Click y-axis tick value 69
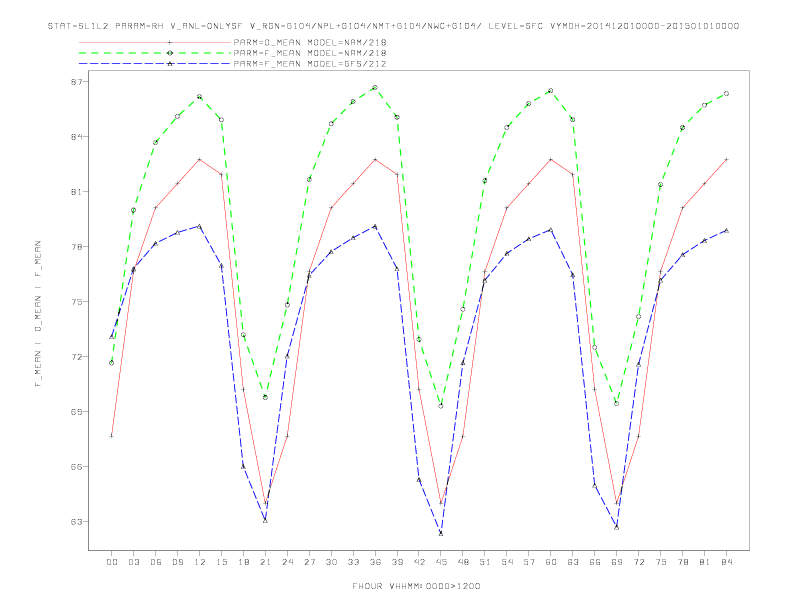 tap(76, 412)
